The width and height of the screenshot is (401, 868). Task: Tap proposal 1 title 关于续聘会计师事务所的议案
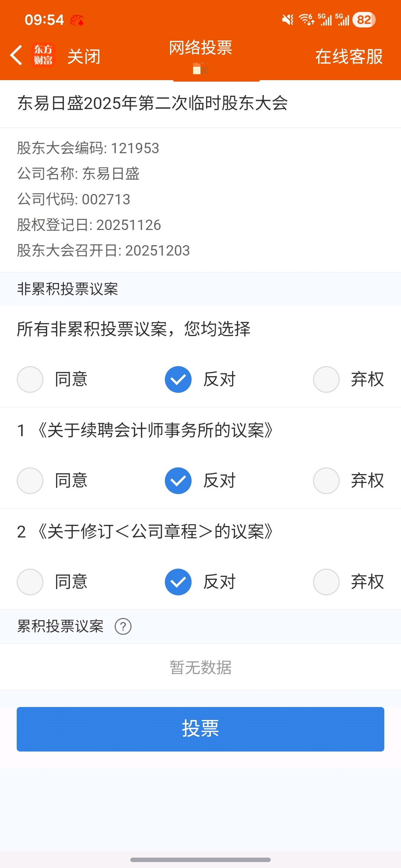155,431
